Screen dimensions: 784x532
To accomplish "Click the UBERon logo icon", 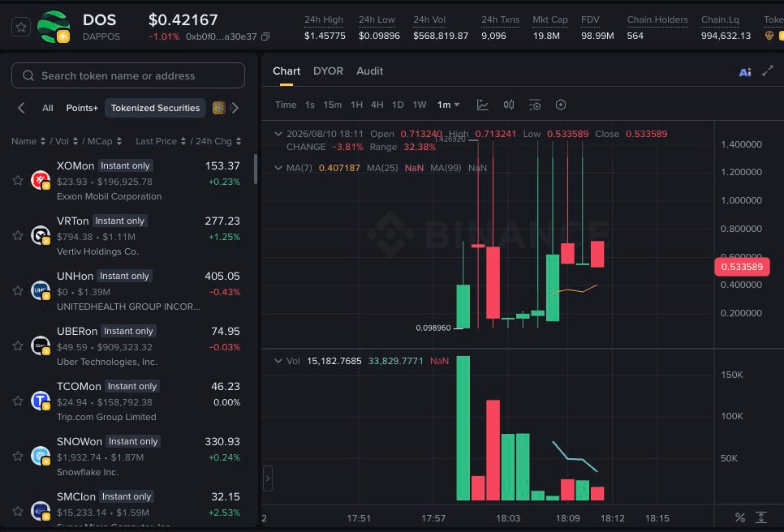I will [x=41, y=345].
